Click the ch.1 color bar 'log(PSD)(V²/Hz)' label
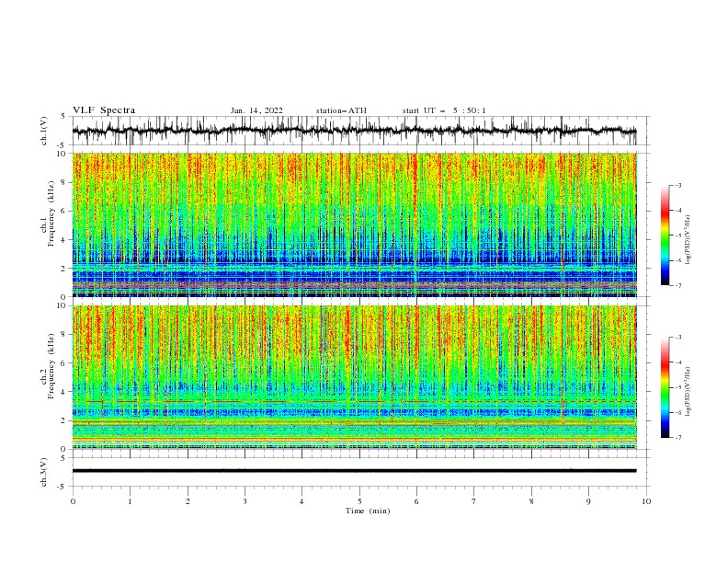The height and width of the screenshot is (563, 728). pyautogui.click(x=688, y=239)
